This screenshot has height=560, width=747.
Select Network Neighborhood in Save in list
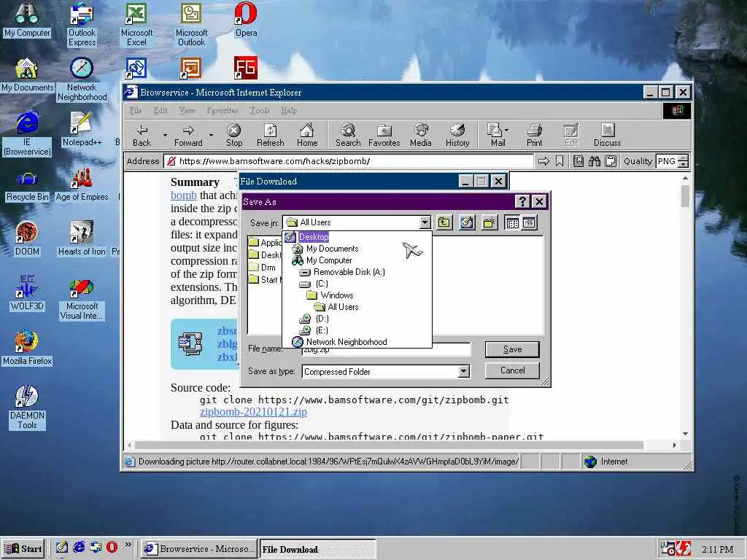click(347, 342)
